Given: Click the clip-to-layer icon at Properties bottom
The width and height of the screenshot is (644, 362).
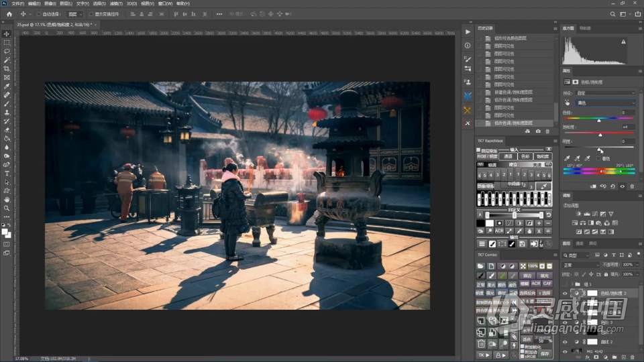Looking at the screenshot, I should coord(593,186).
